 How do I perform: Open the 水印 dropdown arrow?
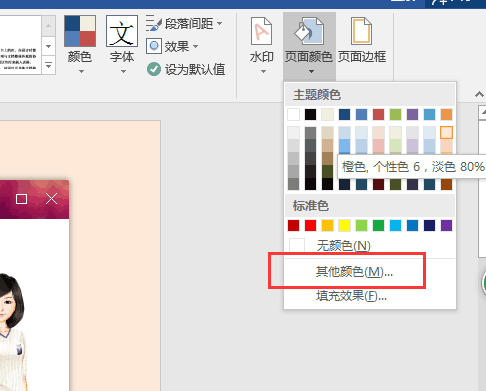pyautogui.click(x=263, y=71)
